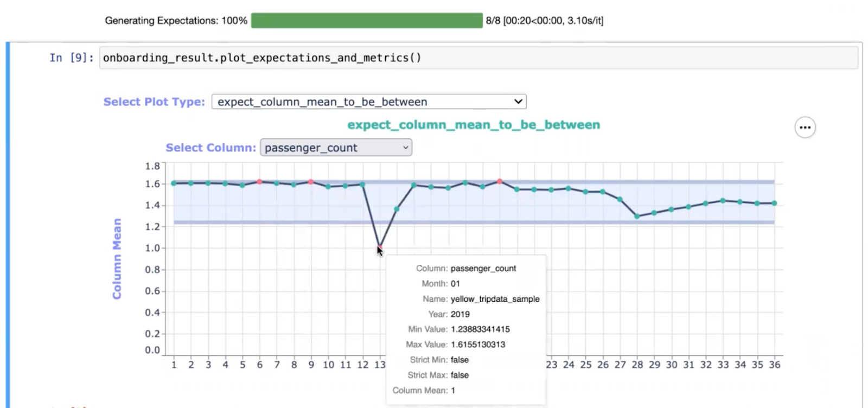The image size is (868, 408).
Task: Click the 'Column Mean' y-axis title
Action: (x=117, y=259)
